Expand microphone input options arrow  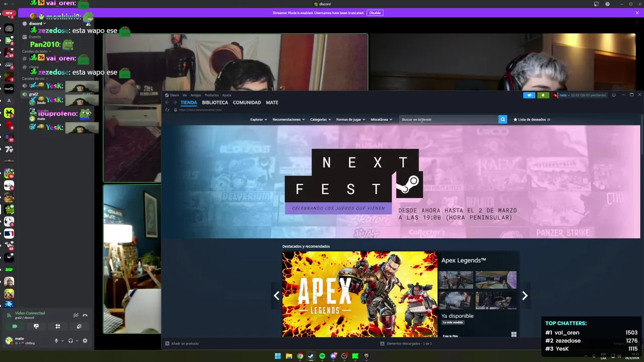coord(62,341)
